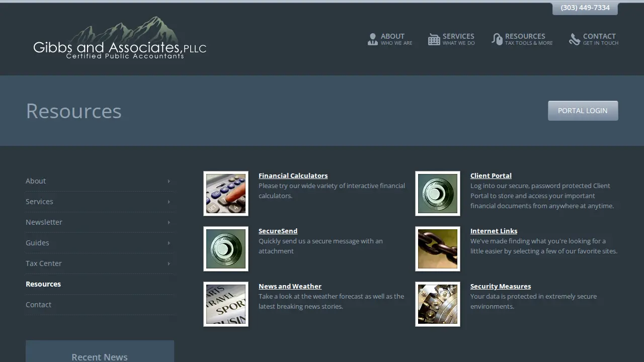Open the News and Weather newspaper thumbnail
644x362 pixels.
pyautogui.click(x=226, y=304)
